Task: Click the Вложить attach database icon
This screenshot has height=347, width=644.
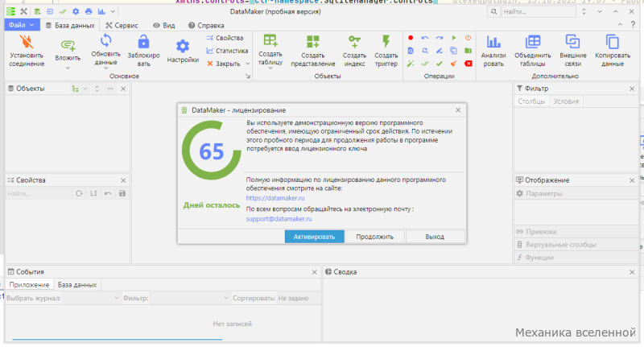Action: [x=68, y=45]
